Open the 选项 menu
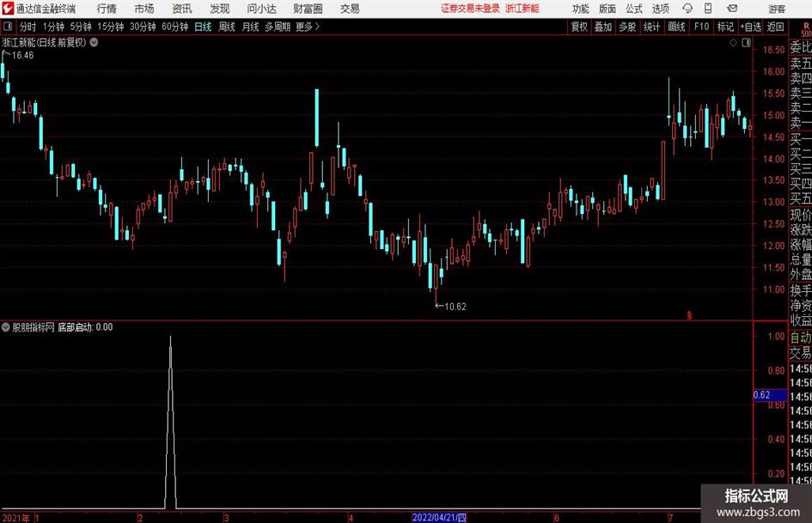This screenshot has width=812, height=523. (x=660, y=9)
